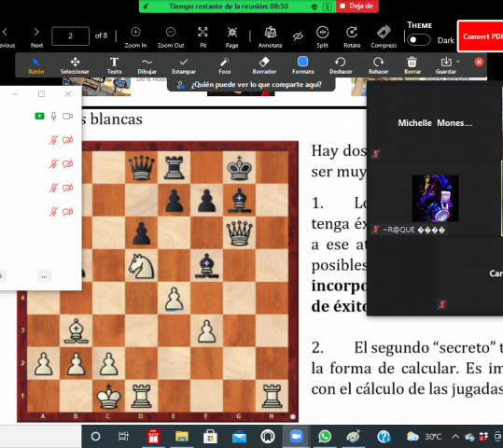Click the white knight on d5
Image resolution: width=503 pixels, height=448 pixels.
click(141, 266)
